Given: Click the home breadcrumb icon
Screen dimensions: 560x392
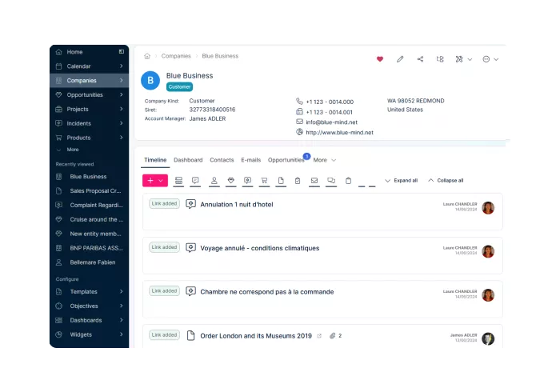Looking at the screenshot, I should pos(147,56).
